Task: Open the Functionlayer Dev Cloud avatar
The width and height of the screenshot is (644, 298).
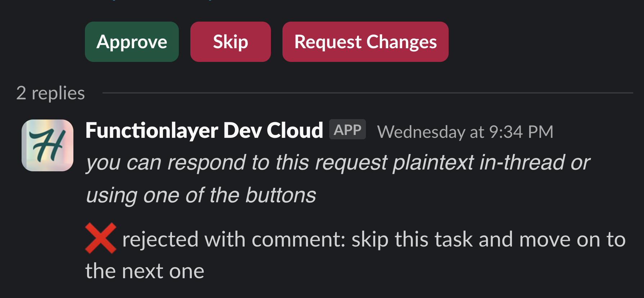Action: (47, 145)
